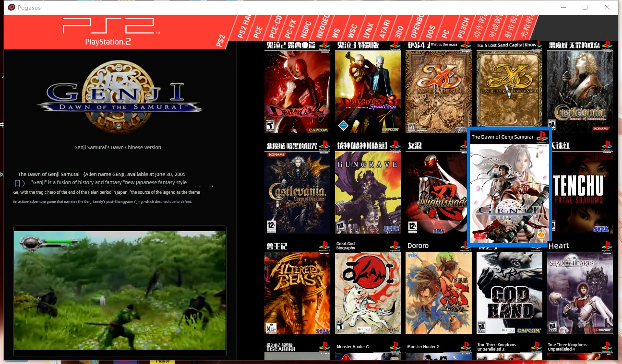Viewport: 622px width, 364px height.
Task: Select the Devil May Cry 2 cover
Action: [297, 92]
